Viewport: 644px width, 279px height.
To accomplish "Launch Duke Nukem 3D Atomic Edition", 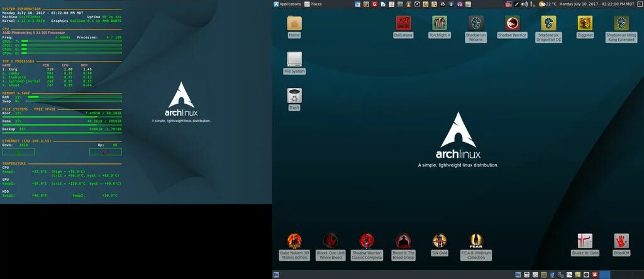I will [294, 241].
